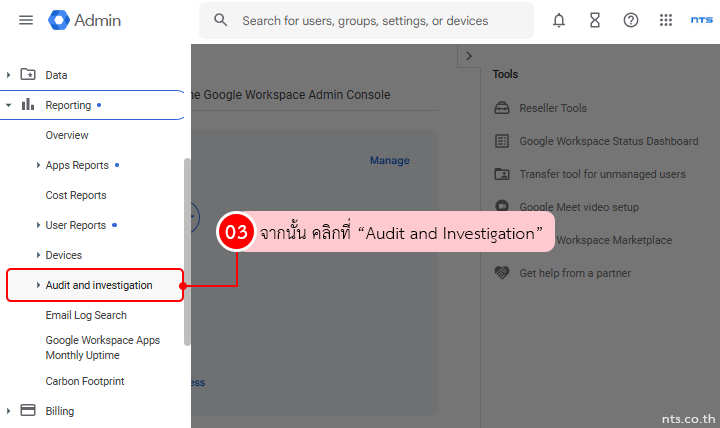
Task: Click the Google Admin logo
Action: click(85, 20)
